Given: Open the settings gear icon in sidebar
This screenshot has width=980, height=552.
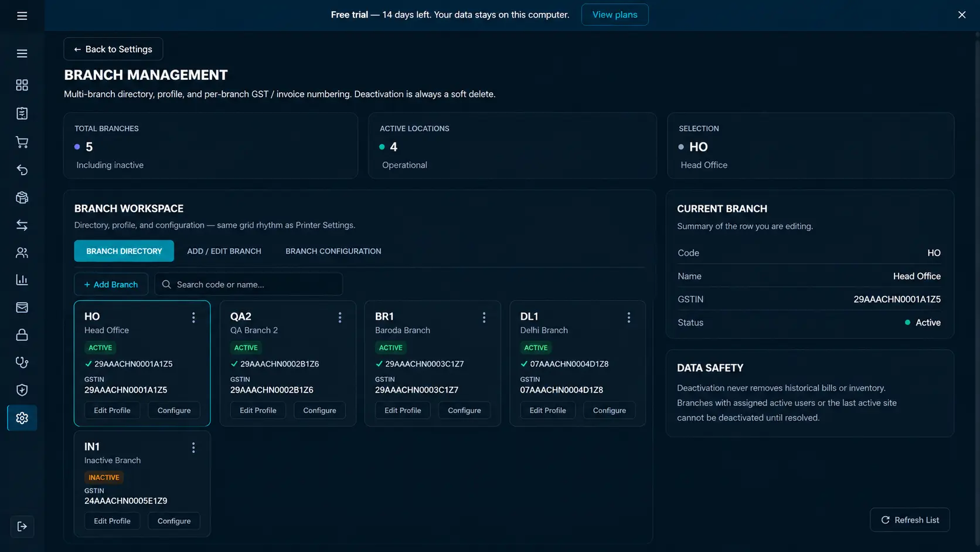Looking at the screenshot, I should [22, 418].
